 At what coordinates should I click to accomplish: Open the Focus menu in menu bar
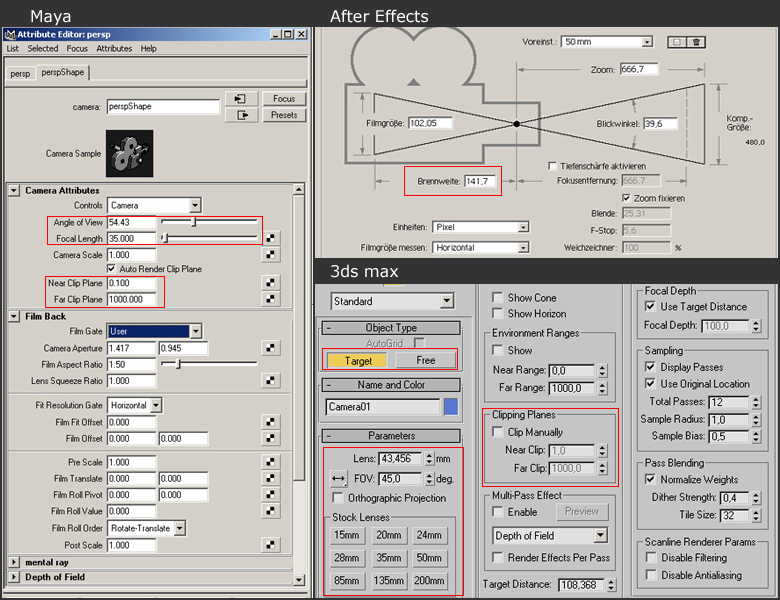pyautogui.click(x=77, y=48)
